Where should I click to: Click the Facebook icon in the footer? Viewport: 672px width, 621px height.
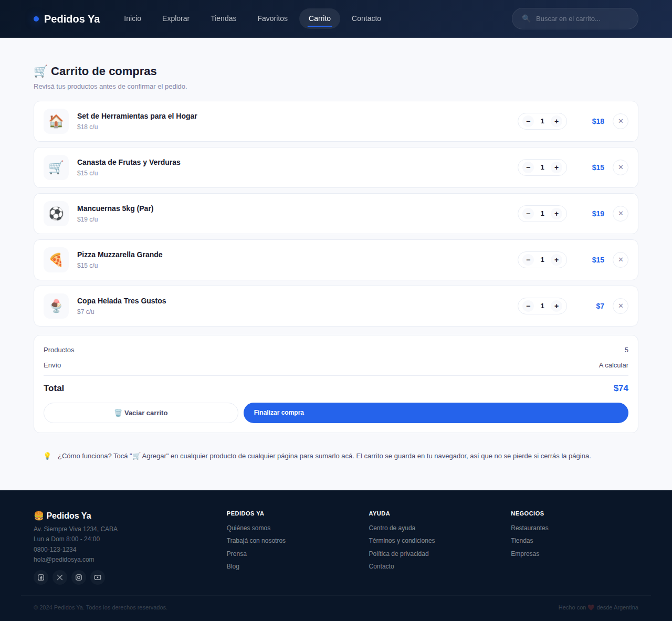(41, 577)
